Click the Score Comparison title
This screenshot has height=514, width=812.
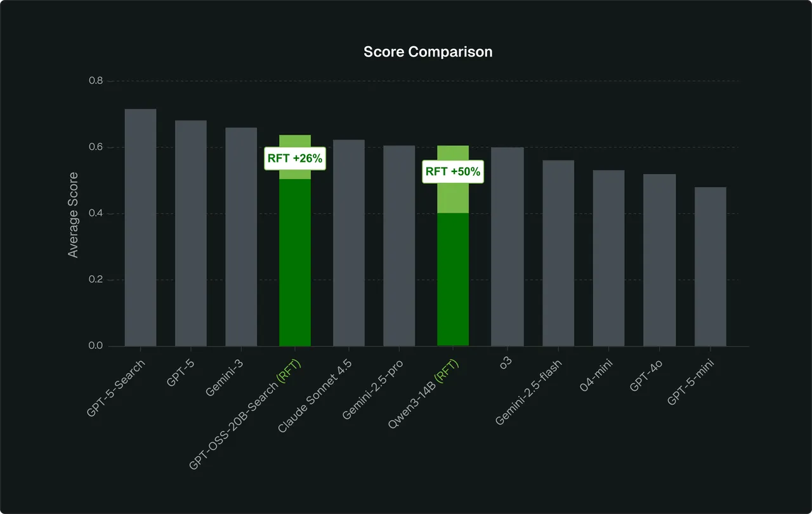point(428,52)
